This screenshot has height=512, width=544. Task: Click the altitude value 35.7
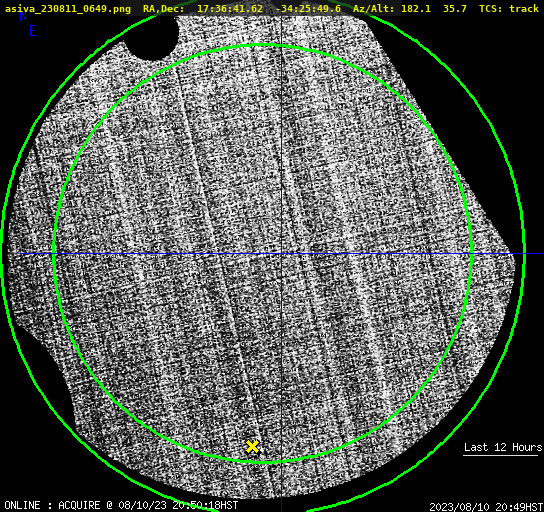[455, 8]
